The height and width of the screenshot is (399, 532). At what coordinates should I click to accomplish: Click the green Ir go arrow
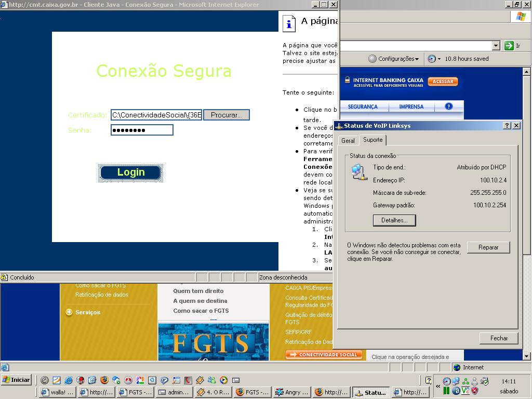pos(509,46)
